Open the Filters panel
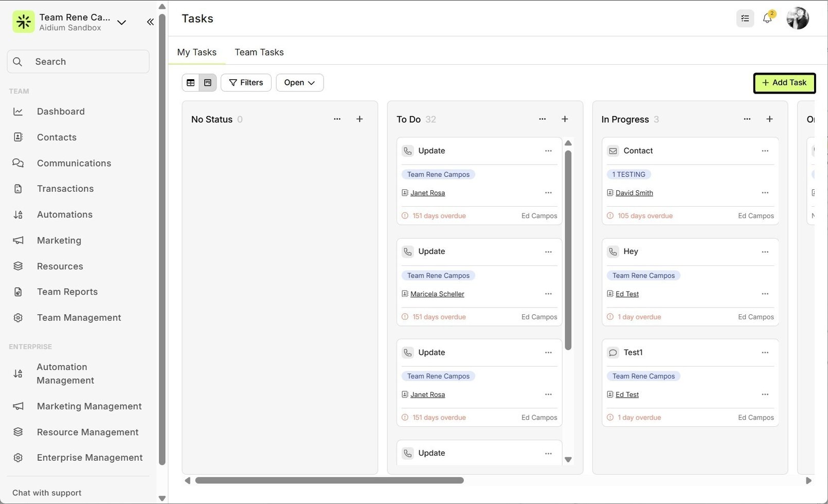 tap(246, 83)
